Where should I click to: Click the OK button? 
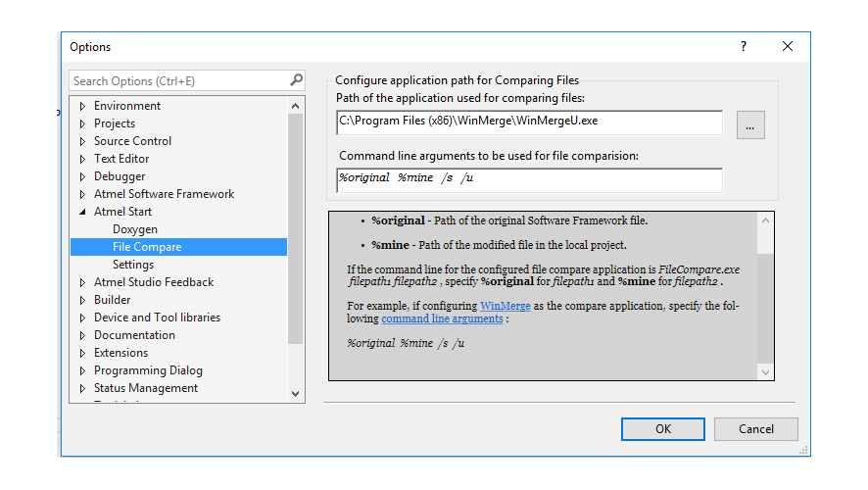coord(663,429)
